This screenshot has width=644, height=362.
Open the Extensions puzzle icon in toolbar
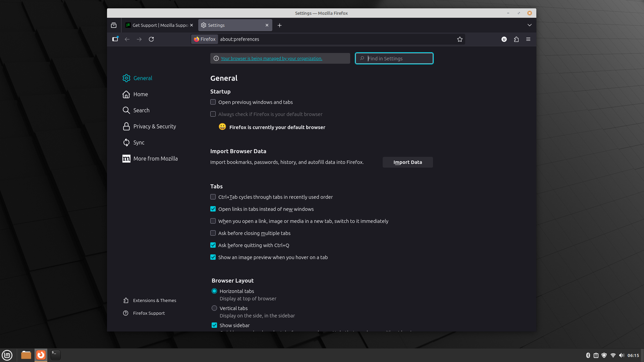pos(516,39)
